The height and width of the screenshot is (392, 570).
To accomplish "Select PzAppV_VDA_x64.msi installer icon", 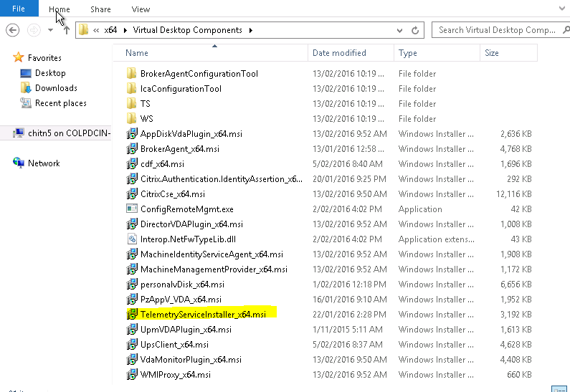I will coord(132,300).
